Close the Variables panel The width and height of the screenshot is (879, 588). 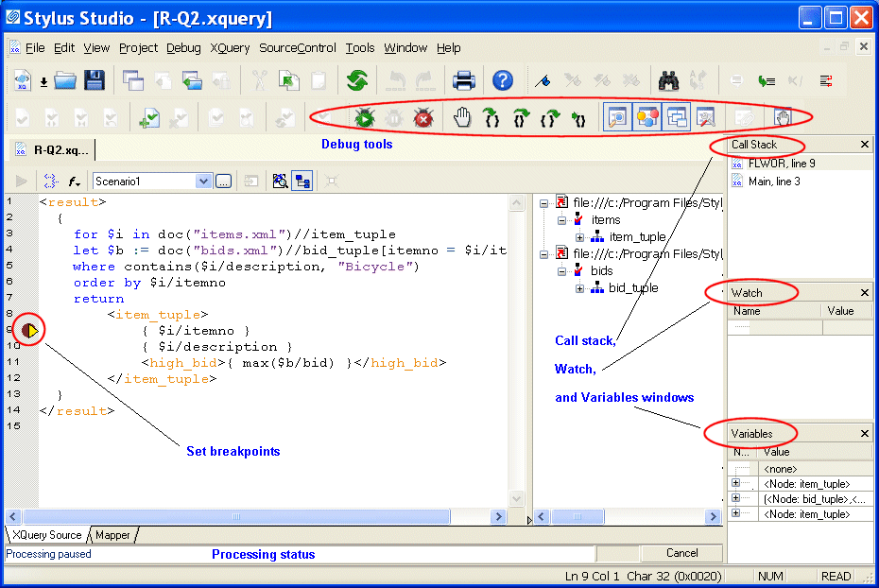point(865,434)
